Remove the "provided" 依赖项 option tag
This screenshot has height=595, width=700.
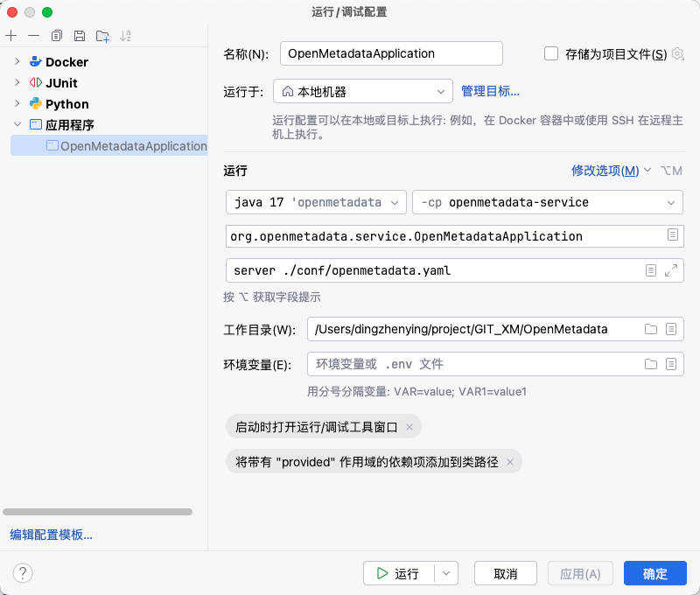click(510, 462)
